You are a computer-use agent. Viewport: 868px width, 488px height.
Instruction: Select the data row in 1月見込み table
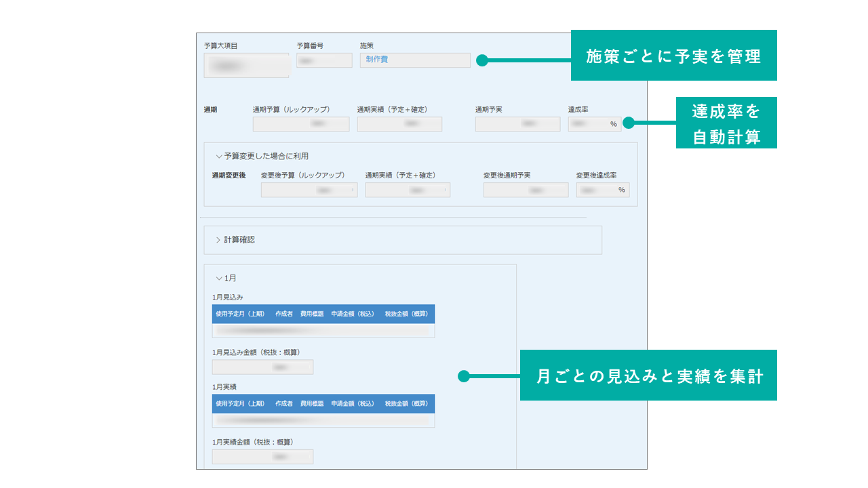pyautogui.click(x=323, y=331)
